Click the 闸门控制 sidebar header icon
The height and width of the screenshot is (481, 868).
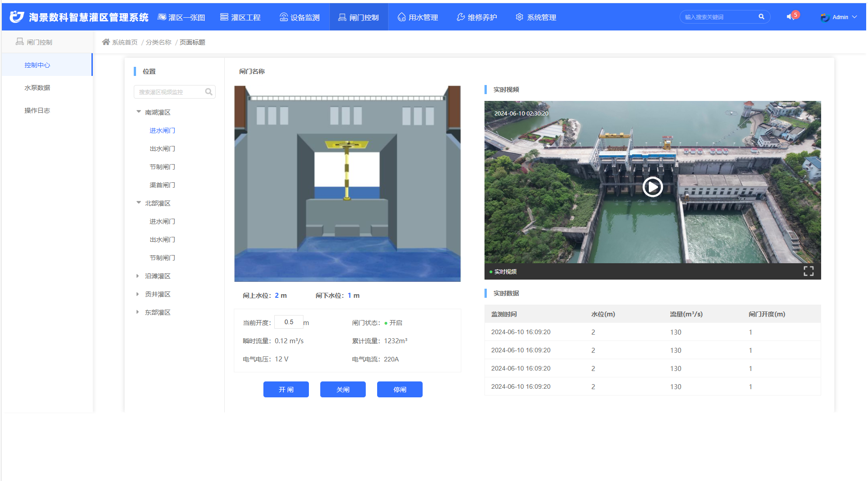tap(20, 42)
